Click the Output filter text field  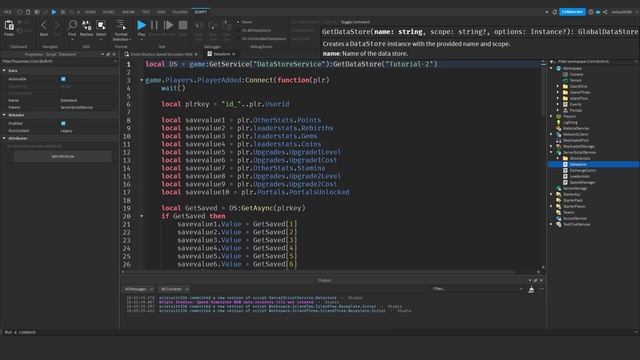coord(477,289)
